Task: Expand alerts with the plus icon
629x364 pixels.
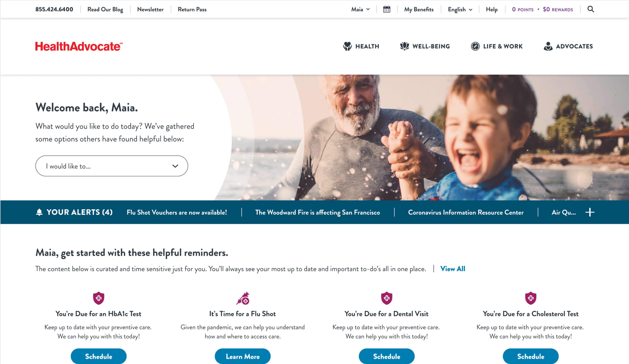Action: tap(590, 212)
